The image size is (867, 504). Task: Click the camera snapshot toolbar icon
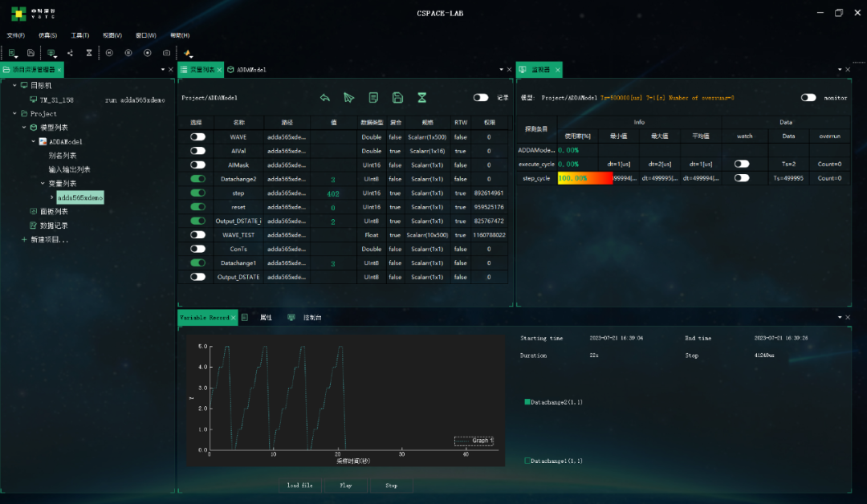pos(166,53)
